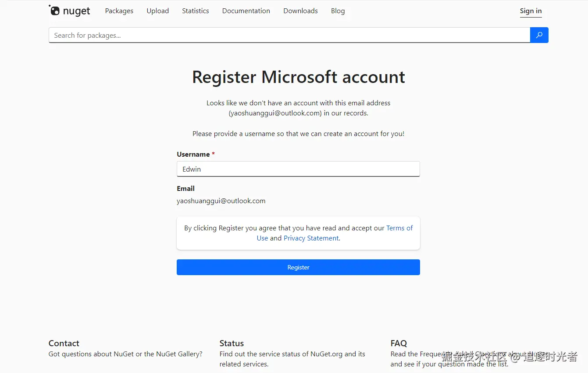This screenshot has height=373, width=588.
Task: Click the Contact footer heading
Action: [x=64, y=343]
